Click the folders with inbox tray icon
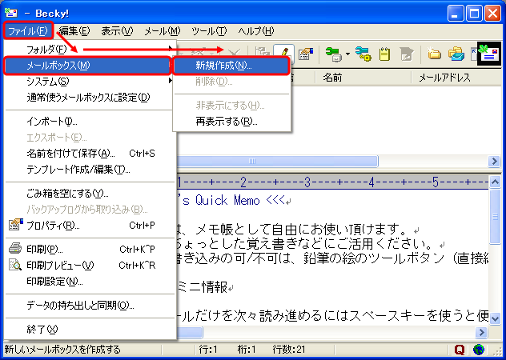The image size is (506, 360). coord(456,54)
